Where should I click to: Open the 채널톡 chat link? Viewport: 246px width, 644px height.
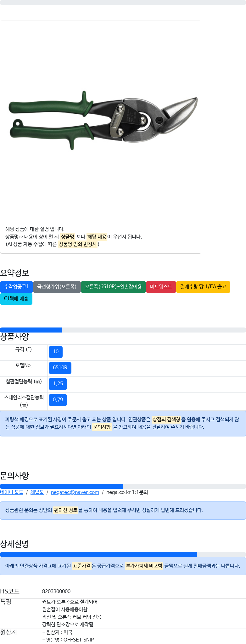(x=37, y=492)
